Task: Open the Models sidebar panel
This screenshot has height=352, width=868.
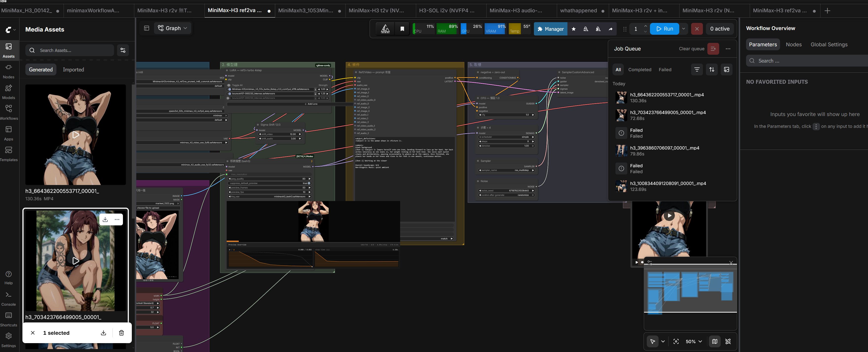Action: tap(9, 92)
